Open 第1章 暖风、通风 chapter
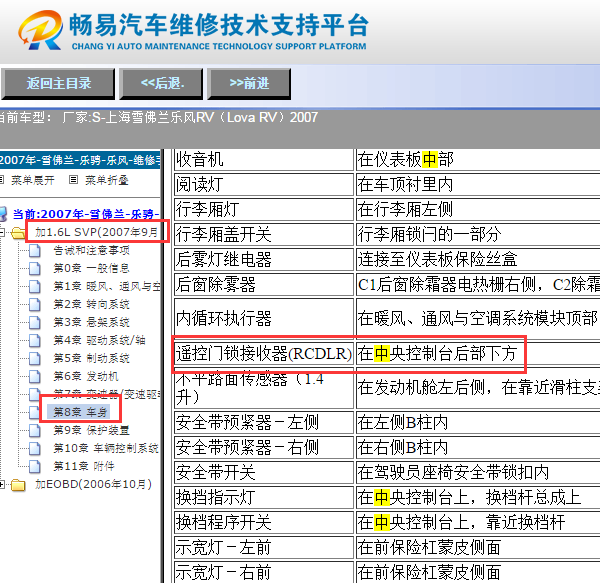600x583 pixels. [107, 286]
